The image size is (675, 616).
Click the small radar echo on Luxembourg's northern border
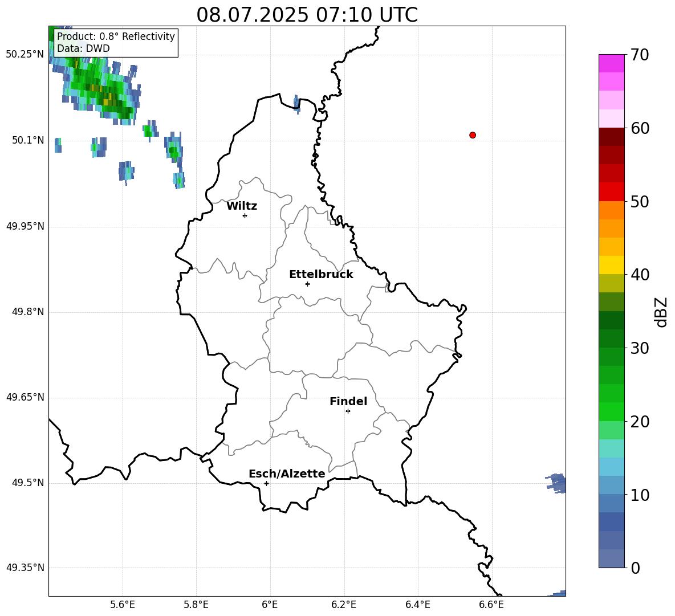(x=296, y=104)
